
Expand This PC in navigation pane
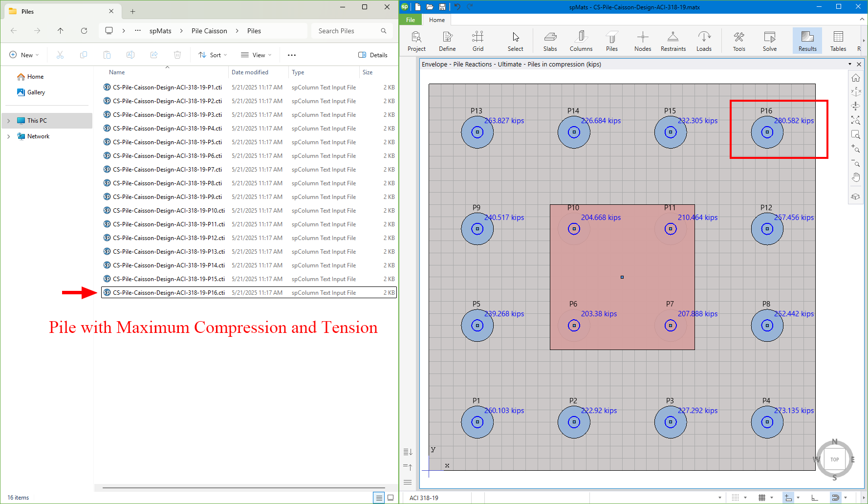(x=9, y=121)
